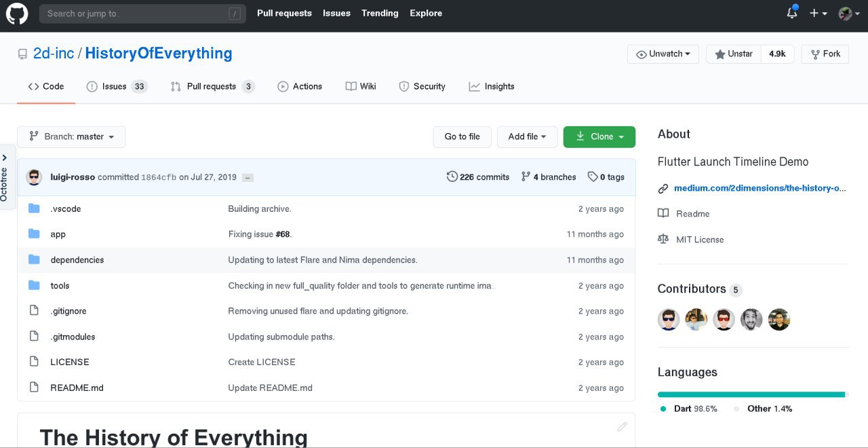
Task: Open the medium.com/2dimensions website link
Action: pyautogui.click(x=760, y=188)
